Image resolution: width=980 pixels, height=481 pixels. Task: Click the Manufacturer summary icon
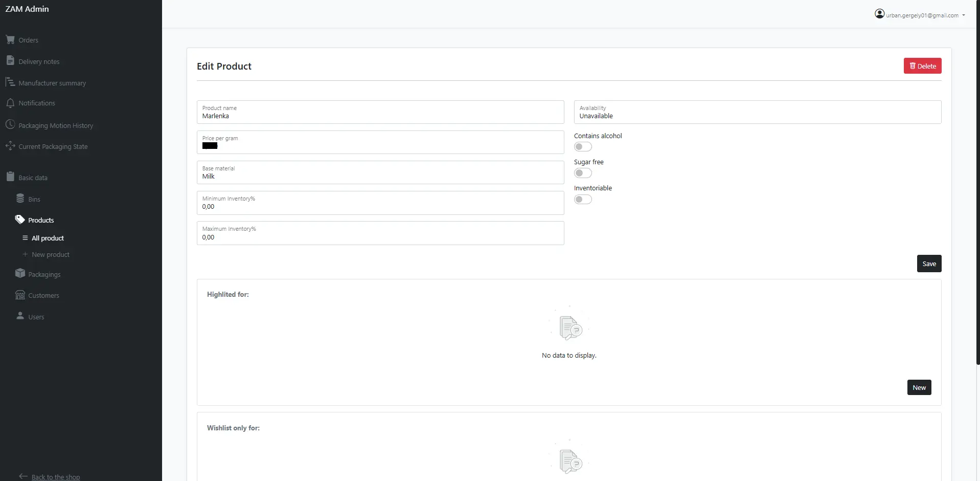10,82
